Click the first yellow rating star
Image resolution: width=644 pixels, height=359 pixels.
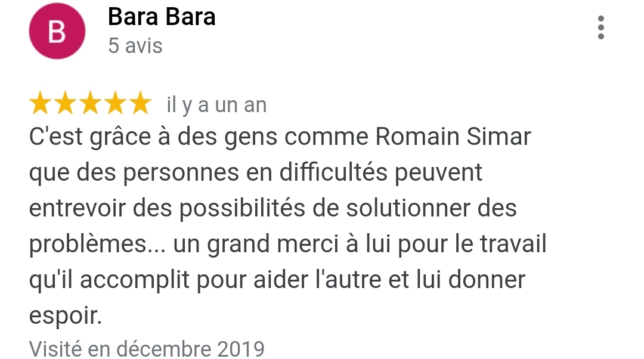41,104
